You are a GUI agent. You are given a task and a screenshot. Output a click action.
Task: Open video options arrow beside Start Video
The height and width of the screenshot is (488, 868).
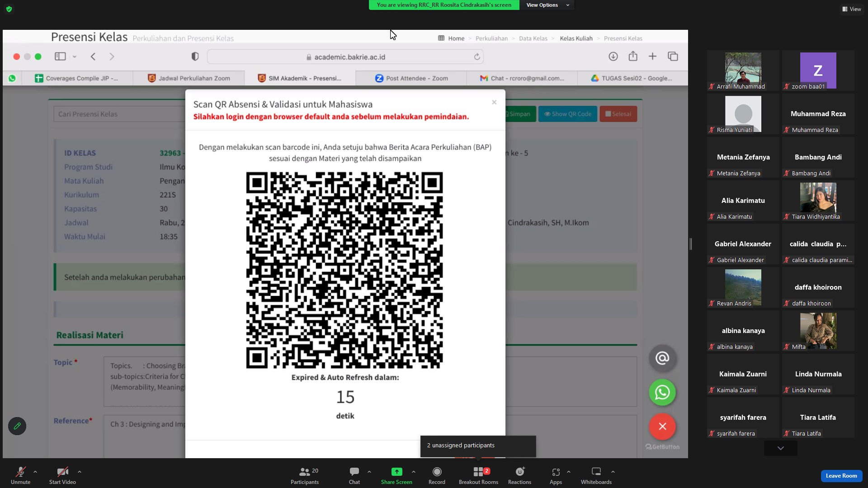coord(80,472)
